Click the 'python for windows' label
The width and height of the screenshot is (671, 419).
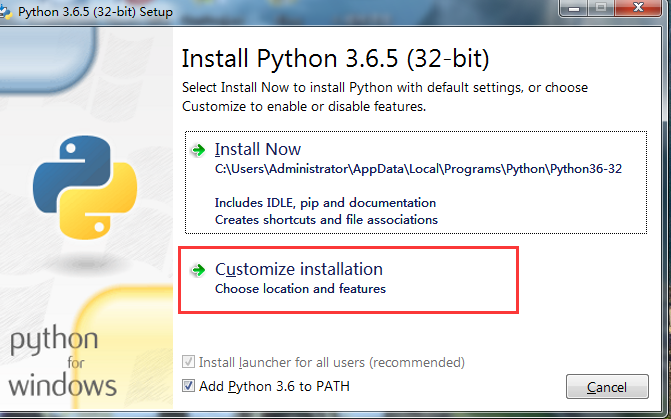point(62,363)
